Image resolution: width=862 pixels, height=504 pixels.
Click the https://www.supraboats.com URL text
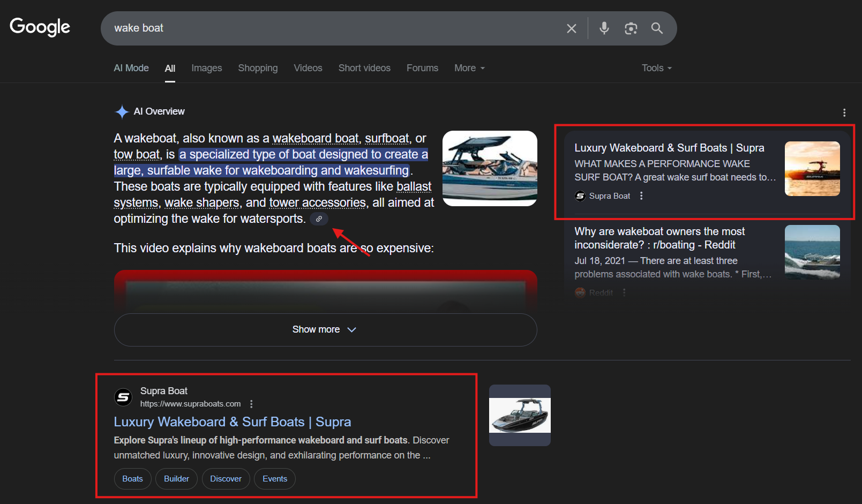190,404
